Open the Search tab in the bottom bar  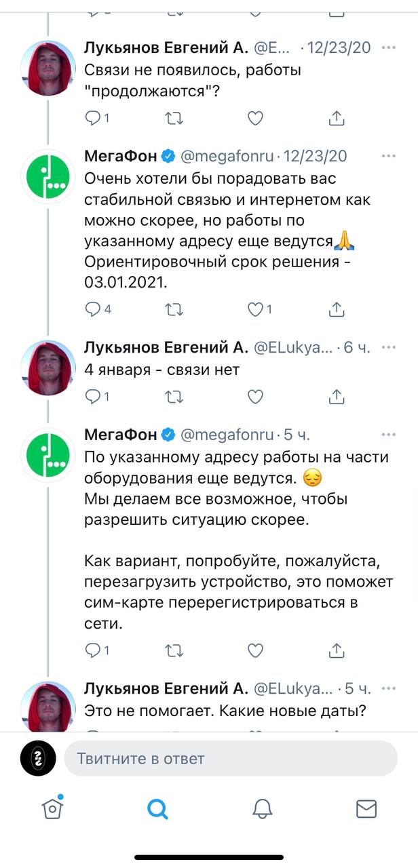157,808
